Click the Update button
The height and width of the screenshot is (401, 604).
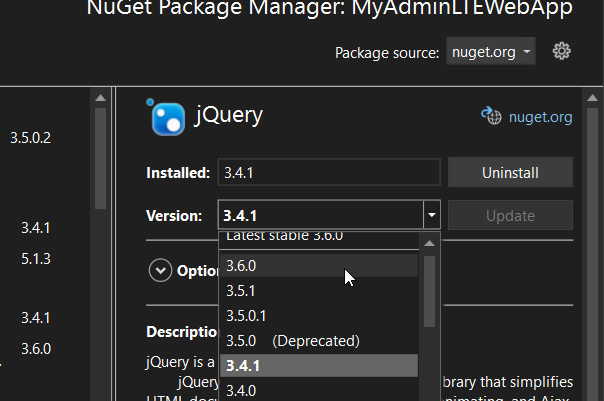coord(510,215)
